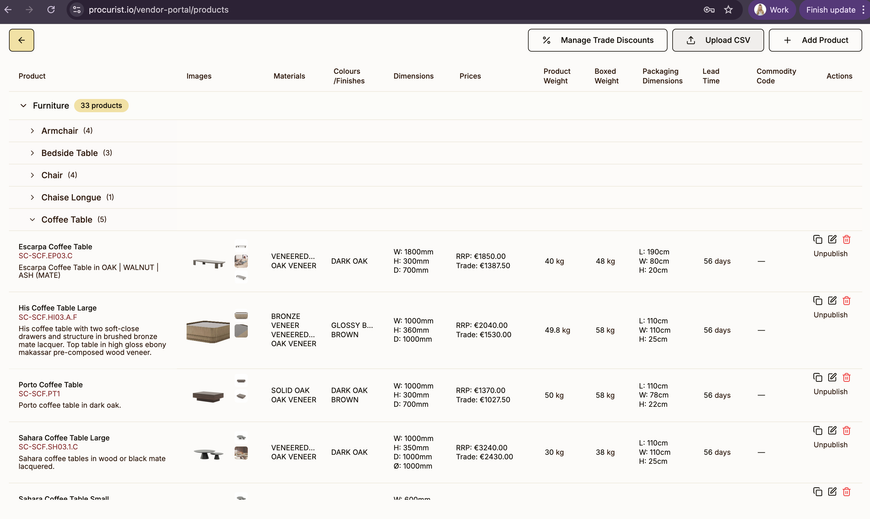
Task: Delete the Sahara Coffee Table Small product
Action: click(x=846, y=491)
